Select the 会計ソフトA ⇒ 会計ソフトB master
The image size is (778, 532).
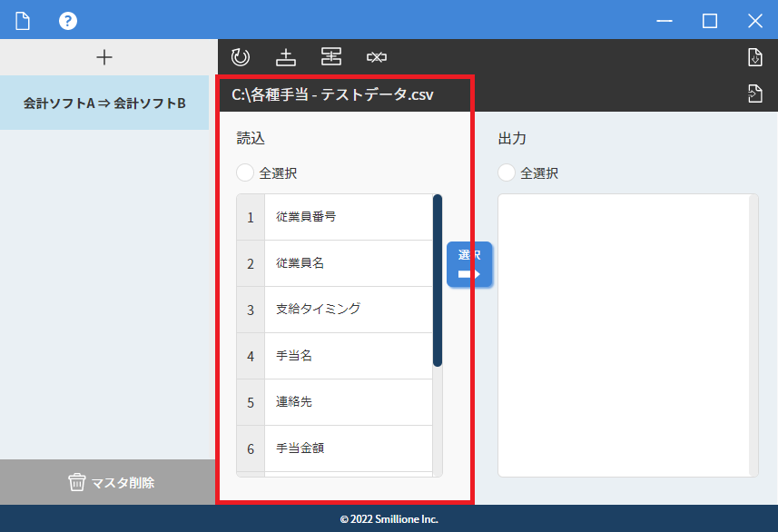104,103
